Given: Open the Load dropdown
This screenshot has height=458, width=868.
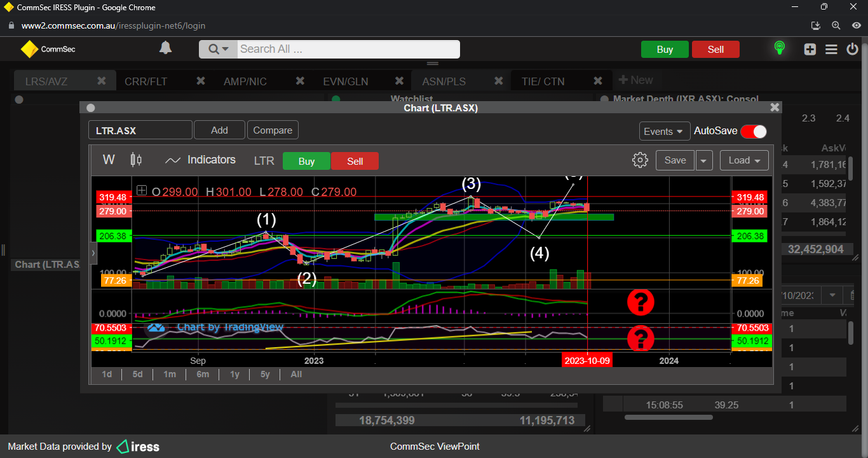Looking at the screenshot, I should pos(744,160).
